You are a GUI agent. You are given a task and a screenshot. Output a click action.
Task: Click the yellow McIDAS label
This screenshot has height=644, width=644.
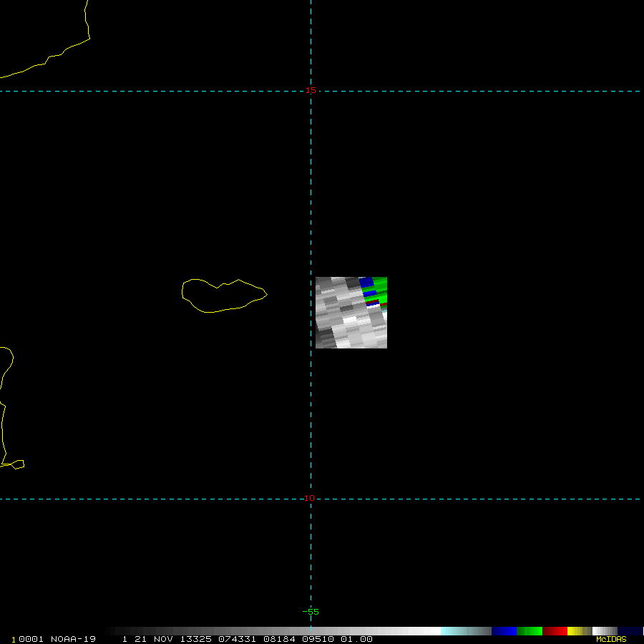pyautogui.click(x=611, y=639)
